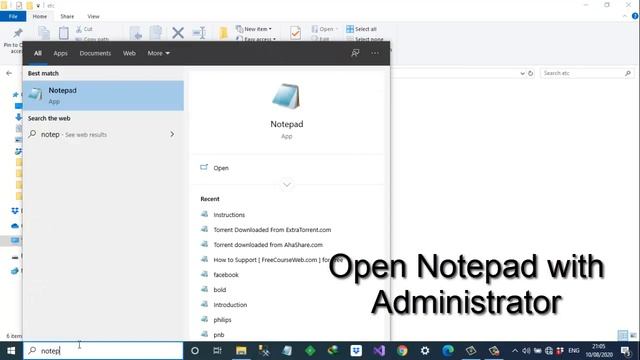Open the File tab in File Explorer
Viewport: 640px width, 360px height.
tap(13, 16)
